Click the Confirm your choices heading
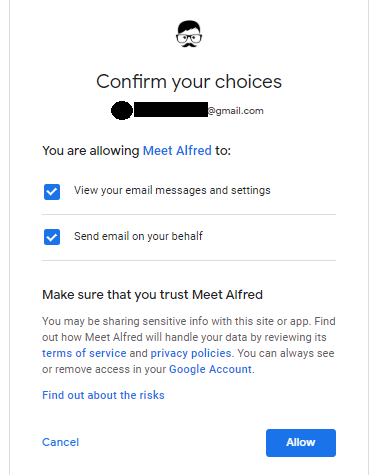 coord(189,82)
